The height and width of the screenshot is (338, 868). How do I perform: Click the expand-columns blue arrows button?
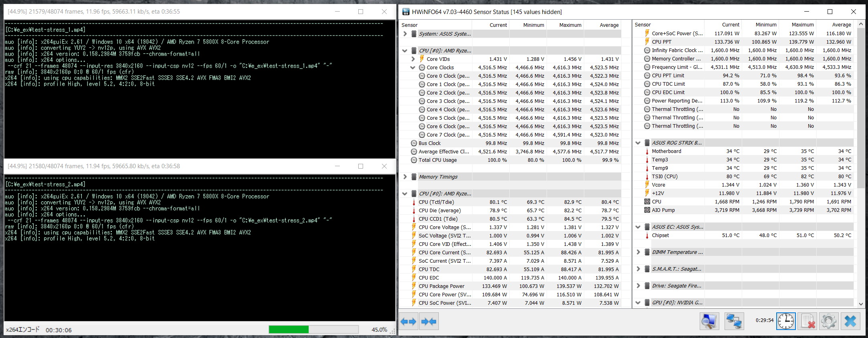tap(408, 321)
